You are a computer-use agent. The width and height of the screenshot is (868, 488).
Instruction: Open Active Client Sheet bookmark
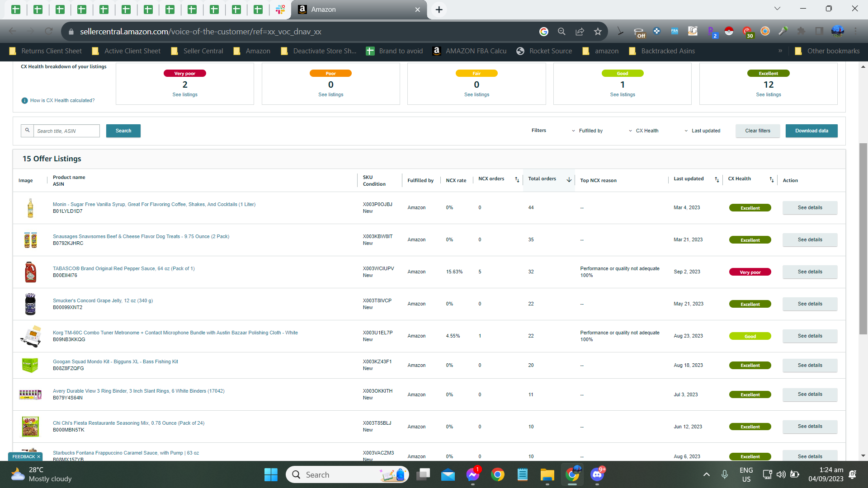coord(127,51)
